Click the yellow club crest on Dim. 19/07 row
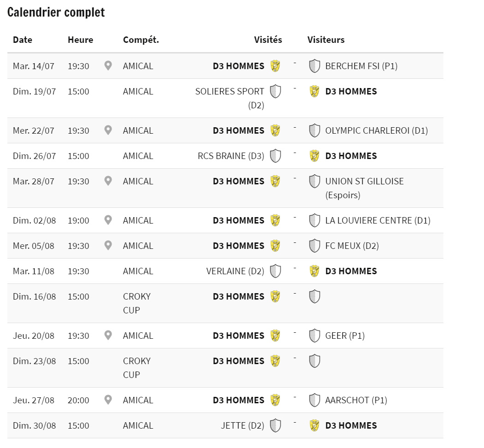Image resolution: width=484 pixels, height=448 pixels. point(314,91)
